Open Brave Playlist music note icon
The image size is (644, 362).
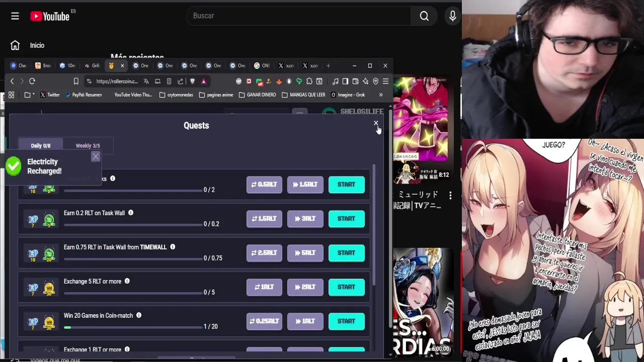(336, 81)
